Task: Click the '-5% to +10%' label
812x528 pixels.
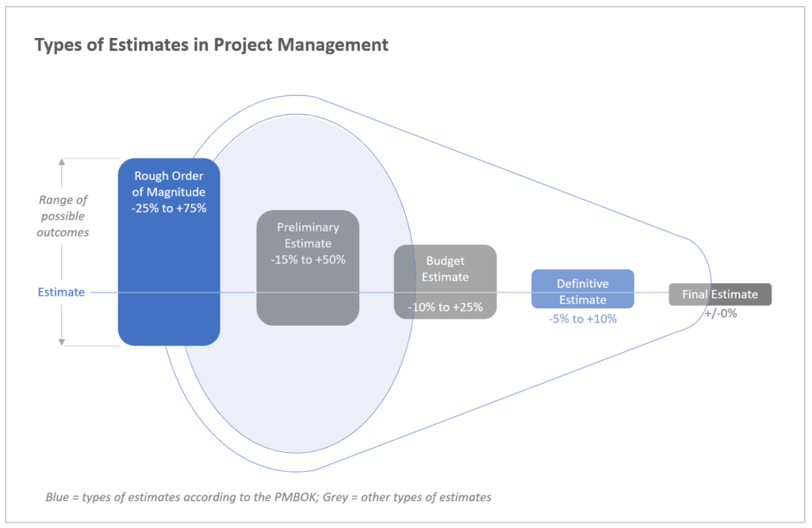Action: (583, 319)
